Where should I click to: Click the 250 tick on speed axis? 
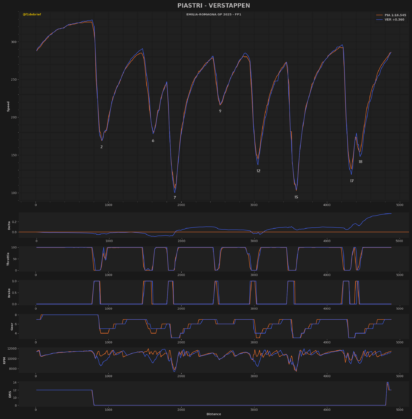click(x=14, y=79)
